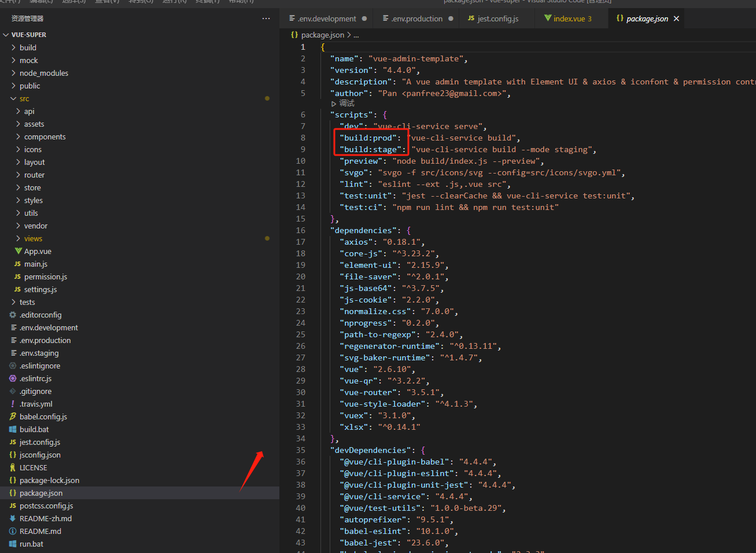The height and width of the screenshot is (553, 756).
Task: Click the .env.production file icon in Explorer tree
Action: (13, 340)
